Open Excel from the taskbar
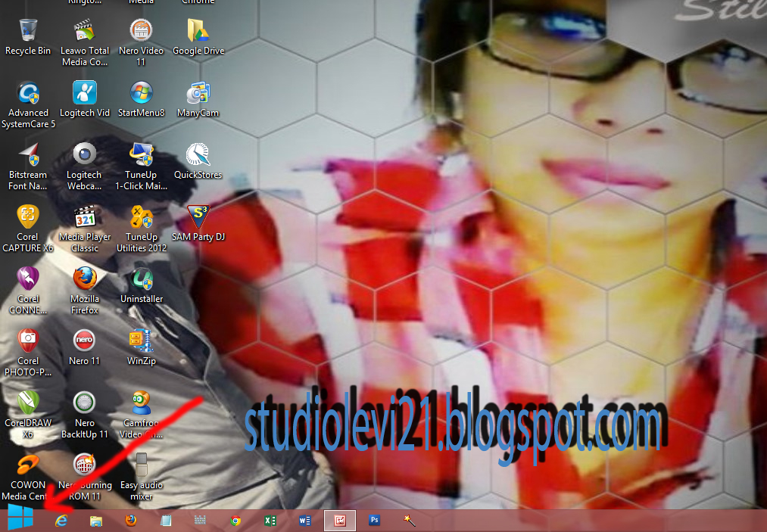Viewport: 767px width, 532px height. click(x=270, y=521)
